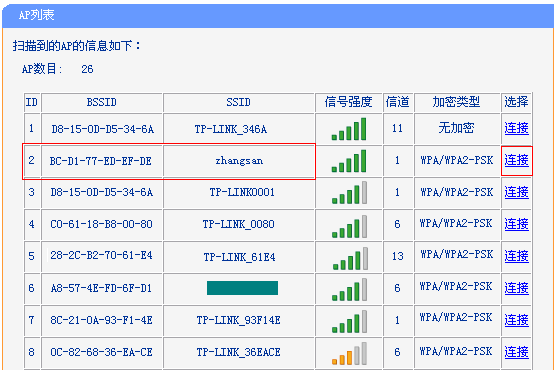Click the SSID column header

click(x=239, y=102)
